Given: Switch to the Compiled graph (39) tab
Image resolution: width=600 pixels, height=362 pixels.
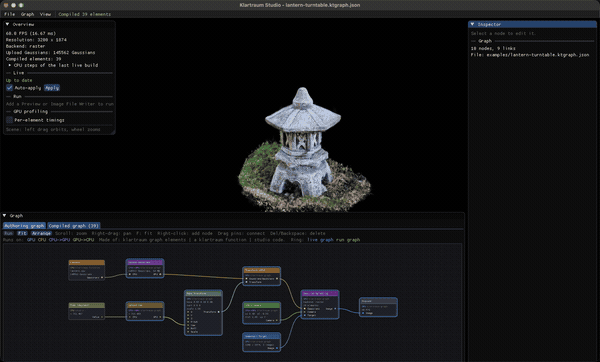Looking at the screenshot, I should [x=73, y=226].
